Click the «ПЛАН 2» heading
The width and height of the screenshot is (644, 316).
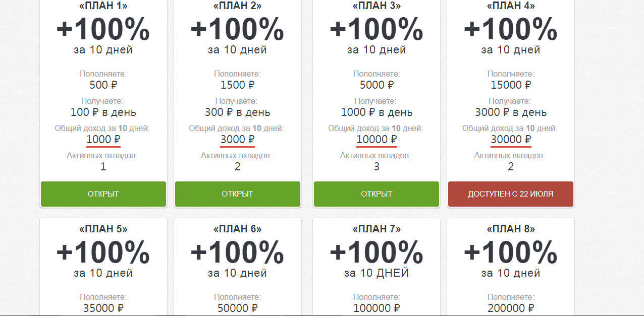[x=237, y=6]
